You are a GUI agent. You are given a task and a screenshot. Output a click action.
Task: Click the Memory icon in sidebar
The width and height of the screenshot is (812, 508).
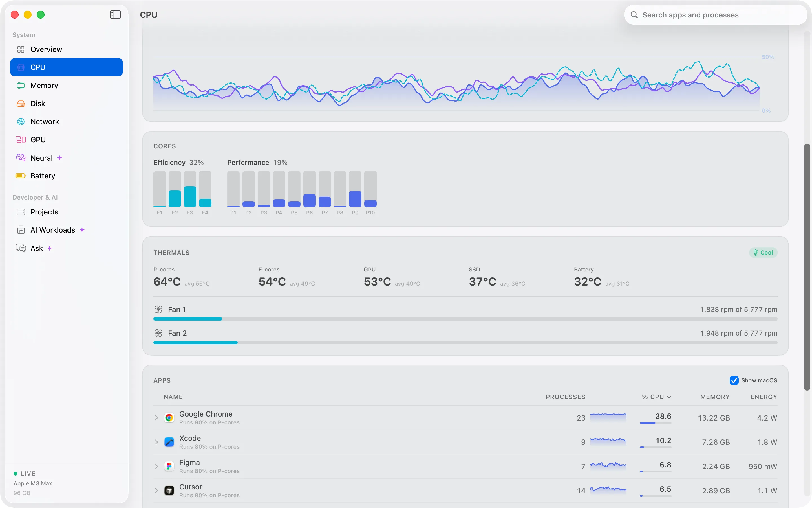[x=21, y=85]
